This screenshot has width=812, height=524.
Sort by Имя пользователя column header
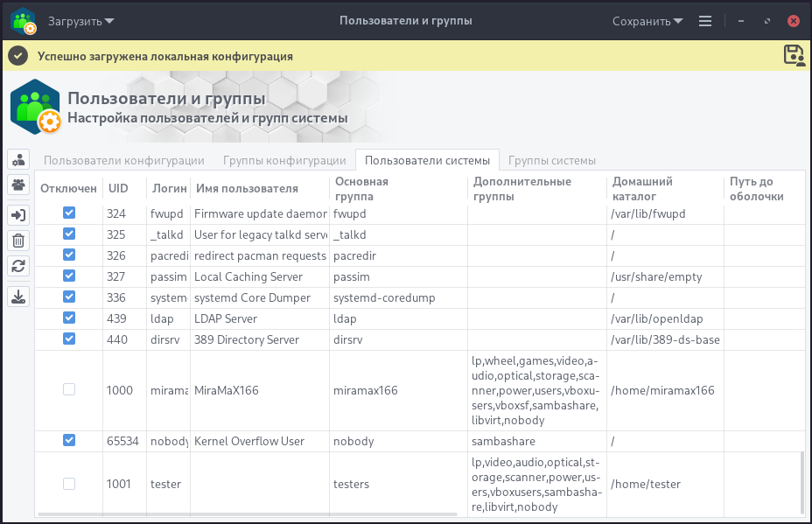tap(260, 188)
